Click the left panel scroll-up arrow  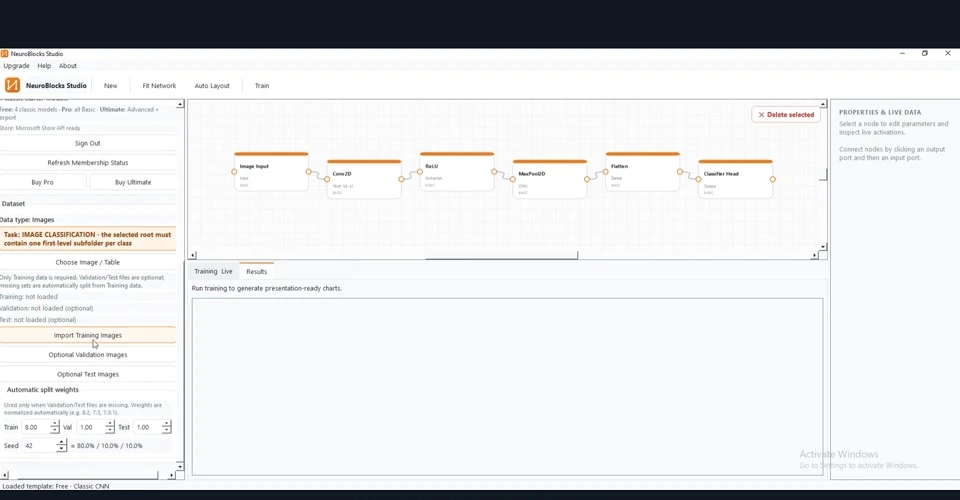coord(180,104)
